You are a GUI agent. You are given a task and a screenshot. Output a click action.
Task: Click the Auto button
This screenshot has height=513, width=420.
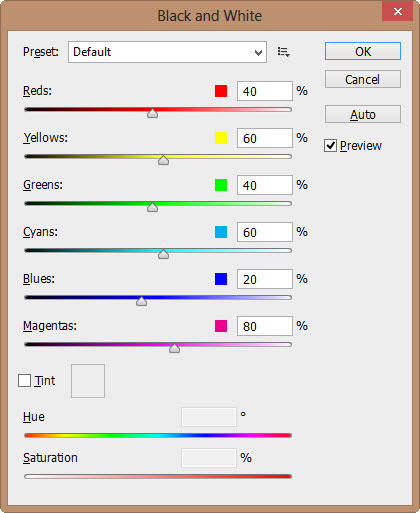coord(363,114)
